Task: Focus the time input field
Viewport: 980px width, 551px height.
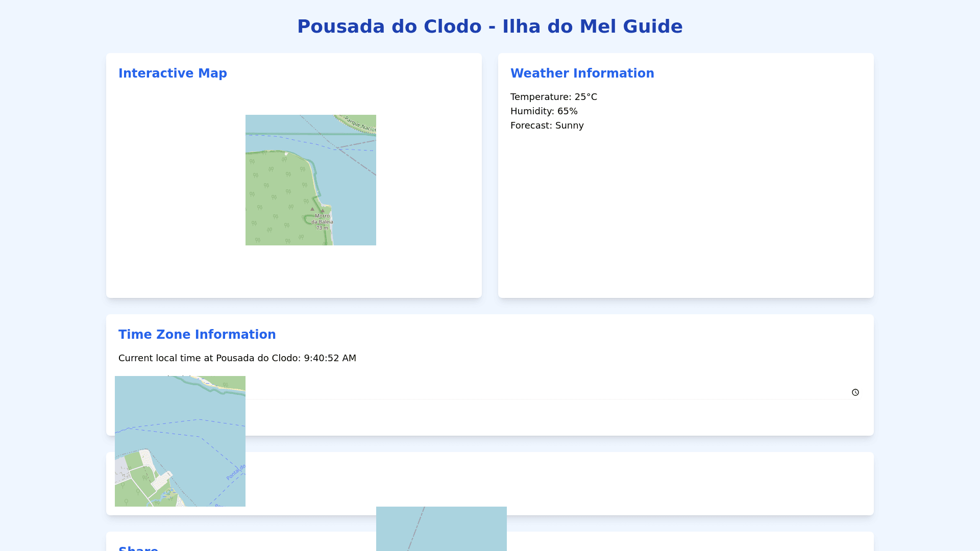Action: point(510,392)
